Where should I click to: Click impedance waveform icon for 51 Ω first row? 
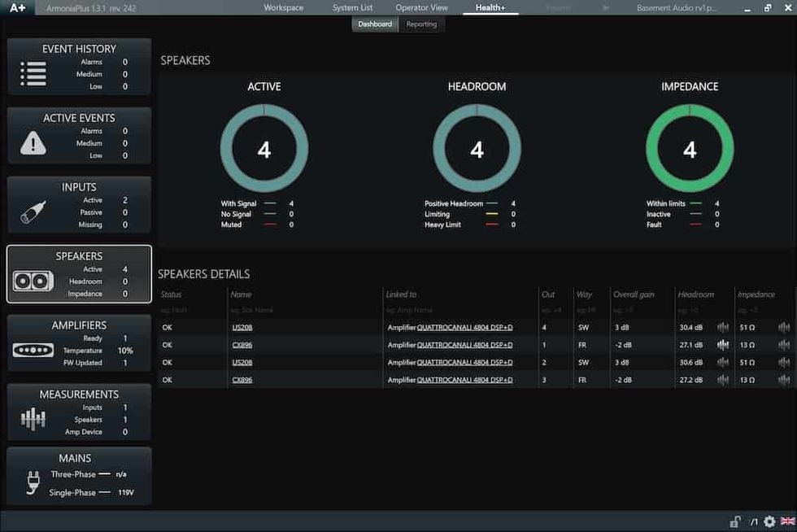coord(784,328)
